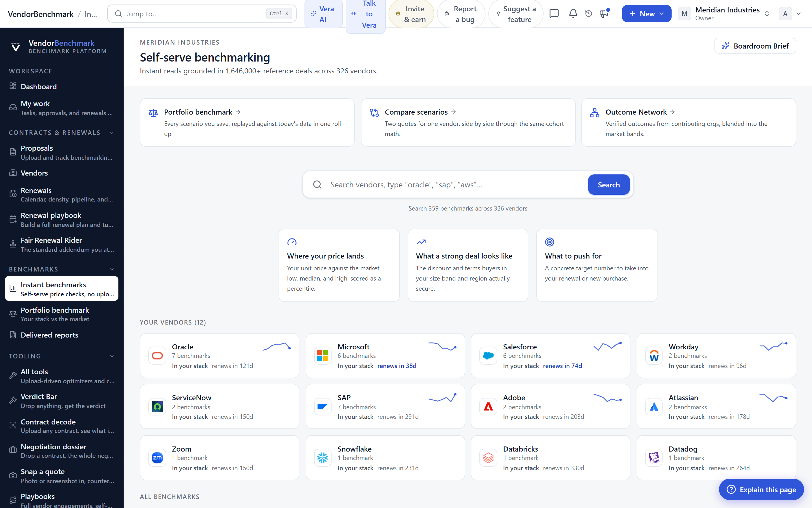Screen dimensions: 812x508
Task: Open All tools in sidebar
Action: click(62, 376)
